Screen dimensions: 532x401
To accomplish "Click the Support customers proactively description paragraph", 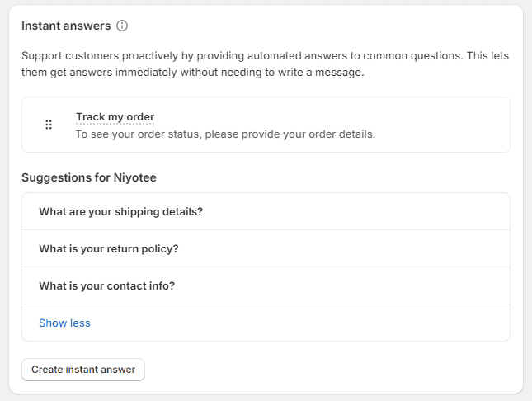I will [x=266, y=64].
